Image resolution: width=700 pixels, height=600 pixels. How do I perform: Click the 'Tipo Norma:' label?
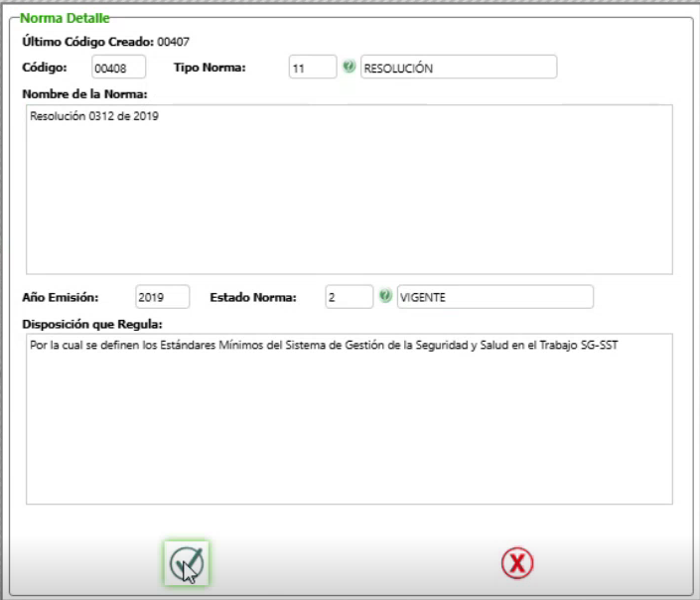point(210,68)
